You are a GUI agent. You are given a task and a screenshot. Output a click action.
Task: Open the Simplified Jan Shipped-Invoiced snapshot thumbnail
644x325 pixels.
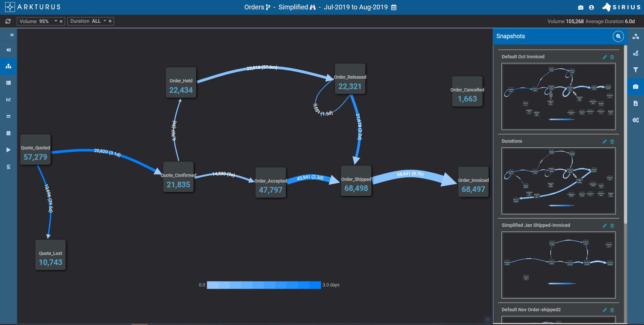pos(558,265)
